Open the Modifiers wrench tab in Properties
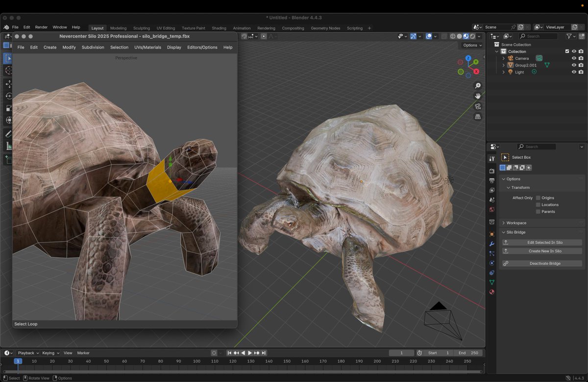 pos(492,244)
